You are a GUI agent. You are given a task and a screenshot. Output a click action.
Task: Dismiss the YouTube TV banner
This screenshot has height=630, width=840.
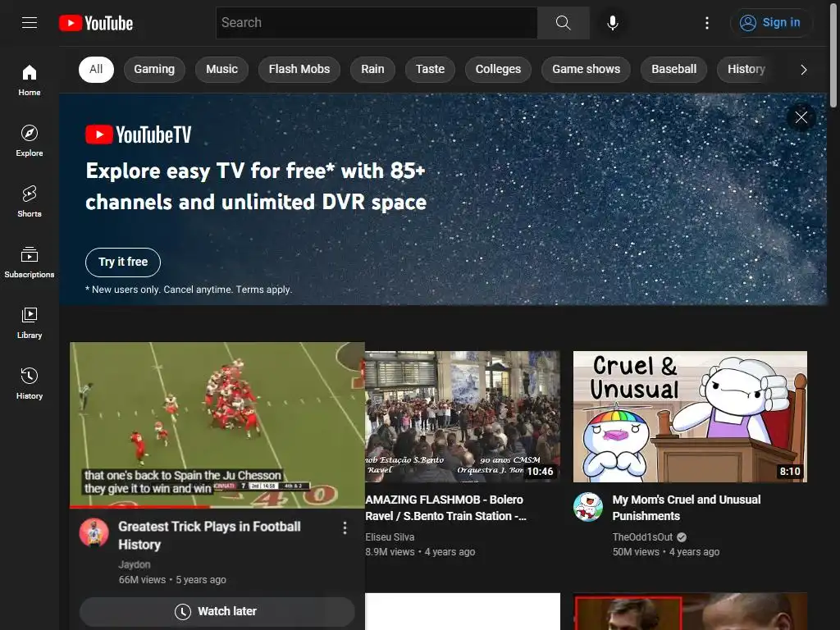pos(801,117)
